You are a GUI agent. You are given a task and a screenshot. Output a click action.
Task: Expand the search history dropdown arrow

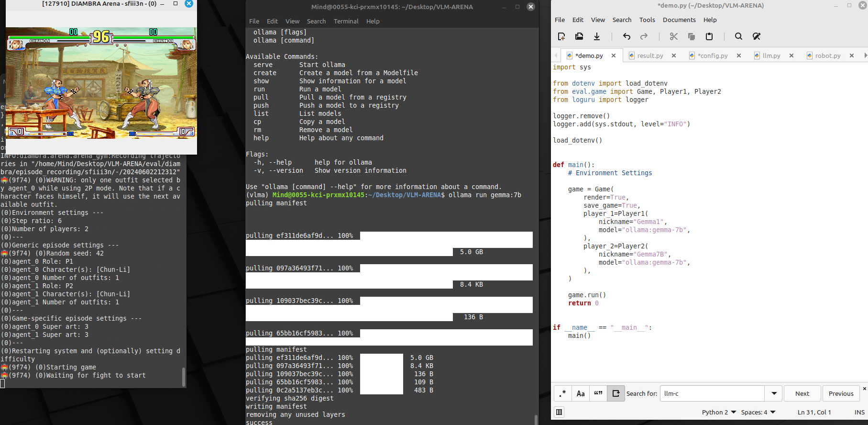pos(774,393)
